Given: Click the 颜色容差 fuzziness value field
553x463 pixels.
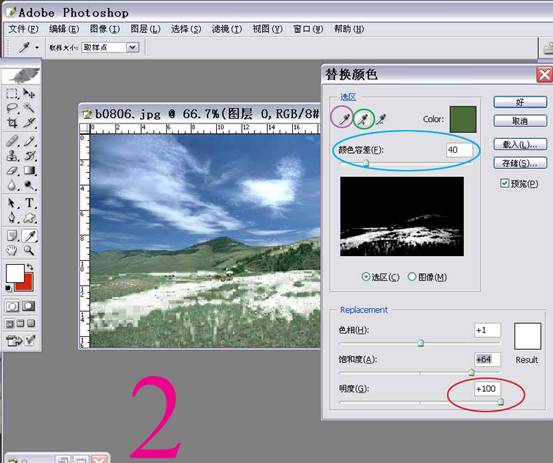Looking at the screenshot, I should click(x=459, y=150).
